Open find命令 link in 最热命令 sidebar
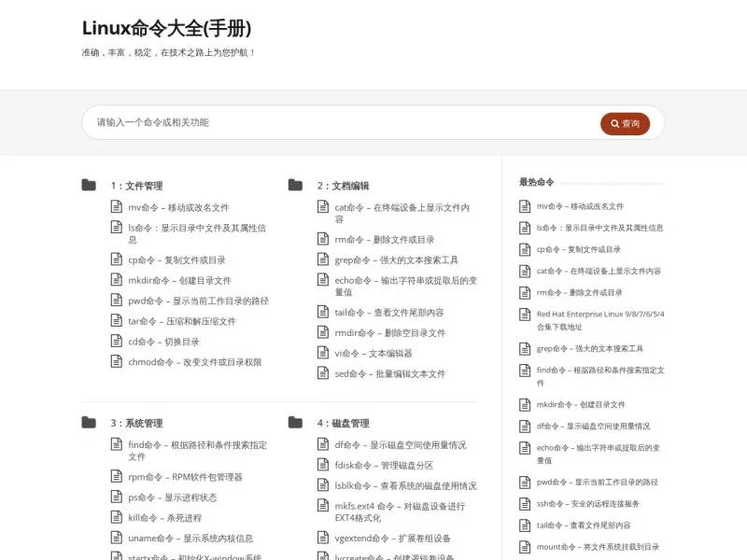 click(600, 376)
